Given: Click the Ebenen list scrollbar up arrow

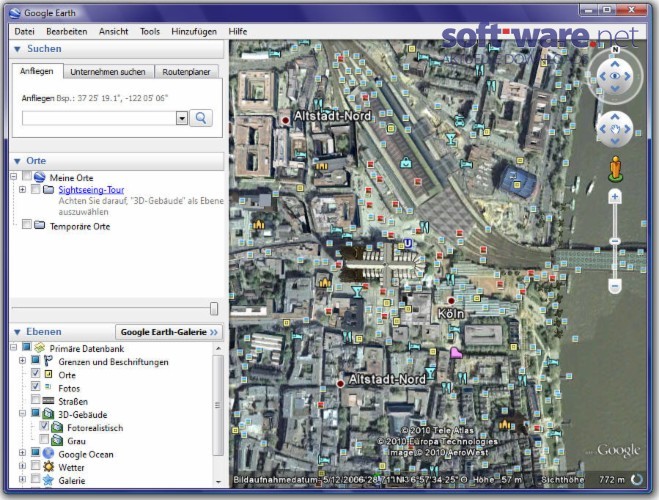Looking at the screenshot, I should 218,349.
